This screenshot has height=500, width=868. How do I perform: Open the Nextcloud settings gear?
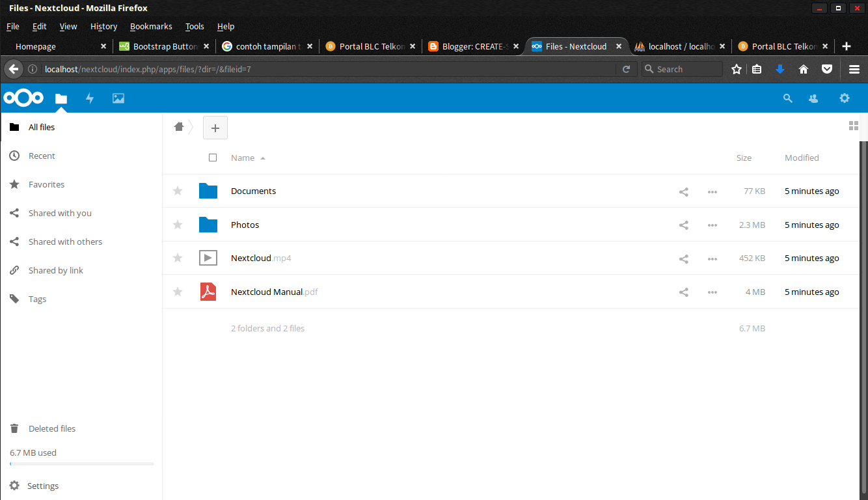(844, 98)
